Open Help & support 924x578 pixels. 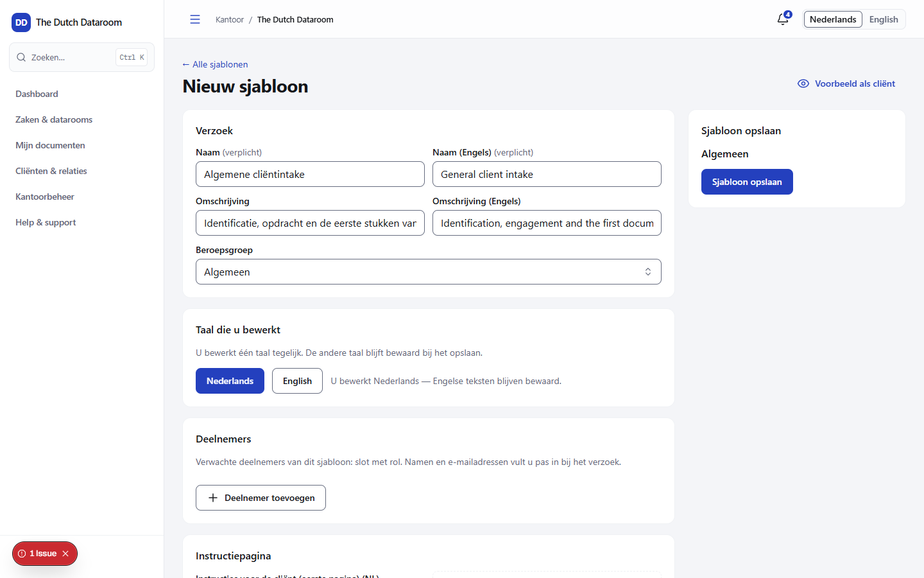coord(46,222)
